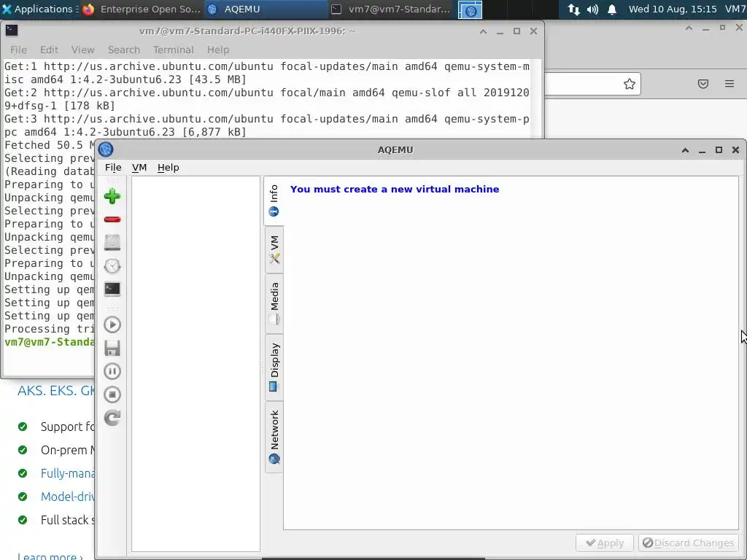Viewport: 747px width, 560px height.
Task: Start the VM with the play icon
Action: click(112, 324)
